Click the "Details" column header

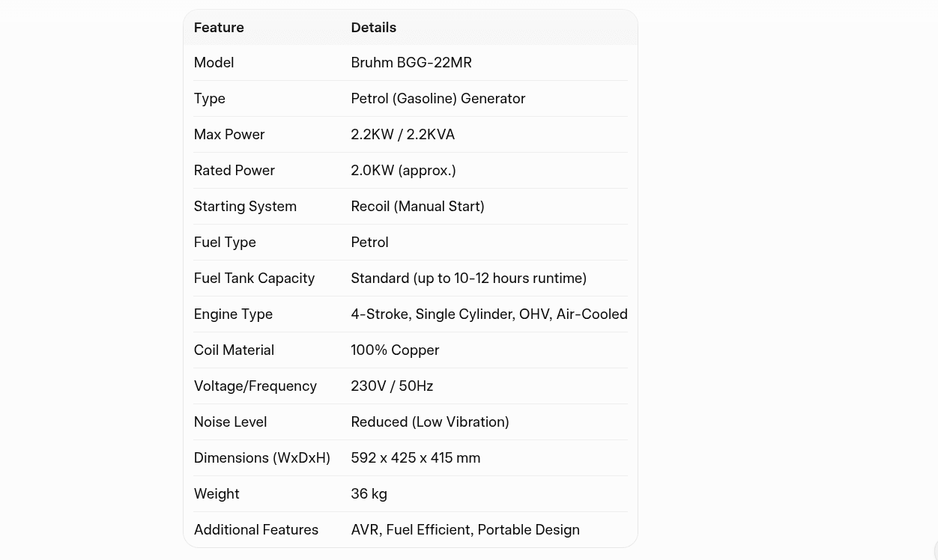pos(373,28)
